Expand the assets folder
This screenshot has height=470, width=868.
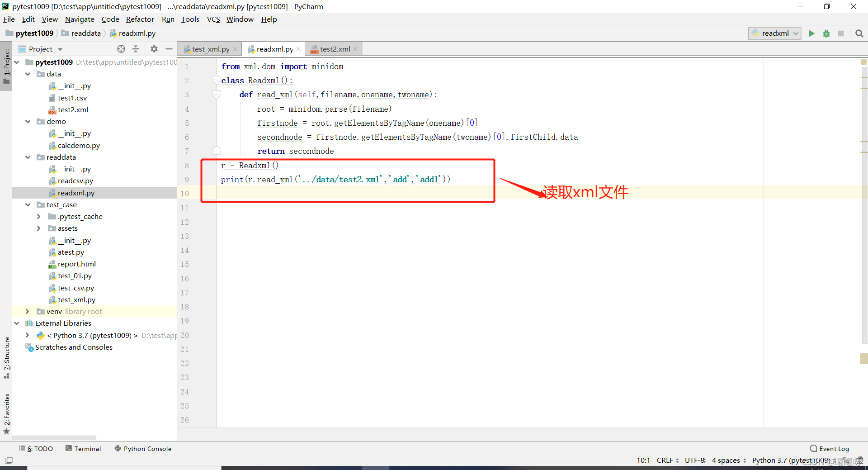[x=39, y=228]
